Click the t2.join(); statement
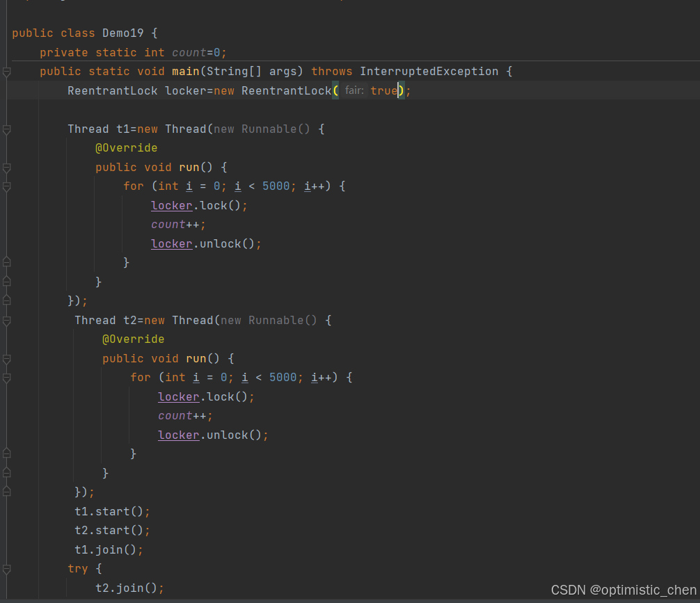Viewport: 700px width, 603px height. click(x=130, y=588)
